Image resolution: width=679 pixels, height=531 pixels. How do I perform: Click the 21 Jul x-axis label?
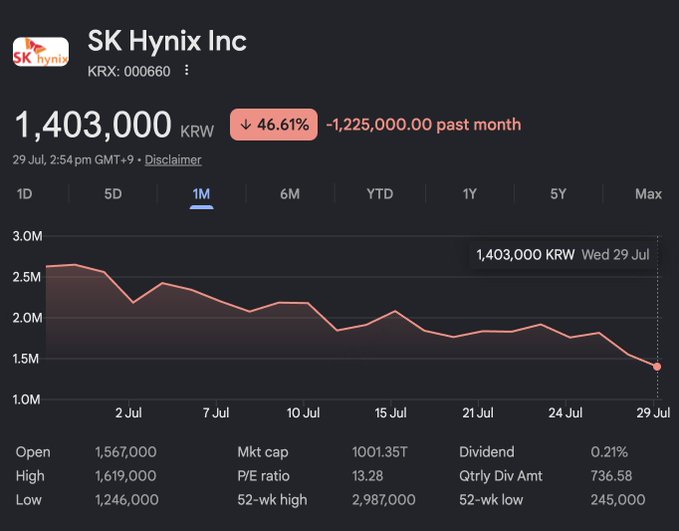[478, 413]
